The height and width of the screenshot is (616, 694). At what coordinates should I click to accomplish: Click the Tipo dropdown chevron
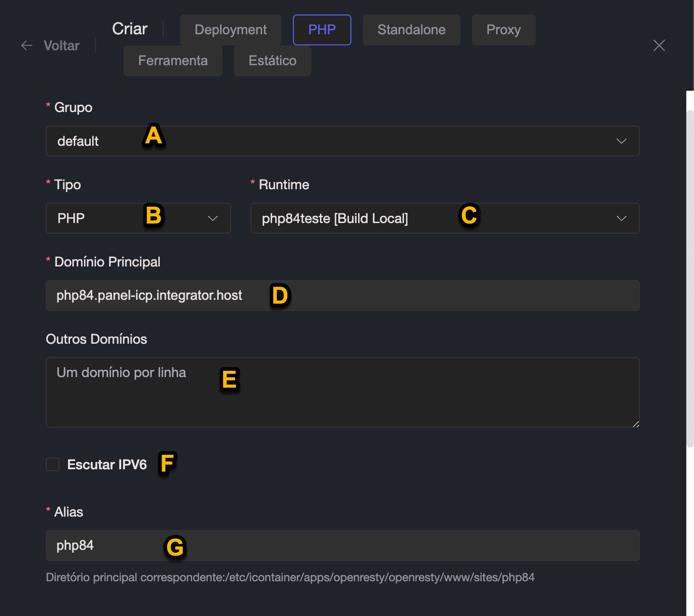pyautogui.click(x=212, y=218)
